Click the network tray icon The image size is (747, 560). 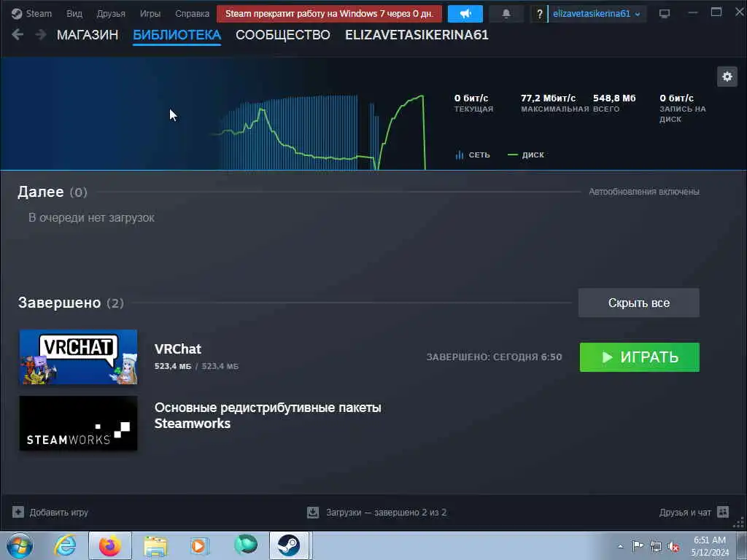(656, 547)
